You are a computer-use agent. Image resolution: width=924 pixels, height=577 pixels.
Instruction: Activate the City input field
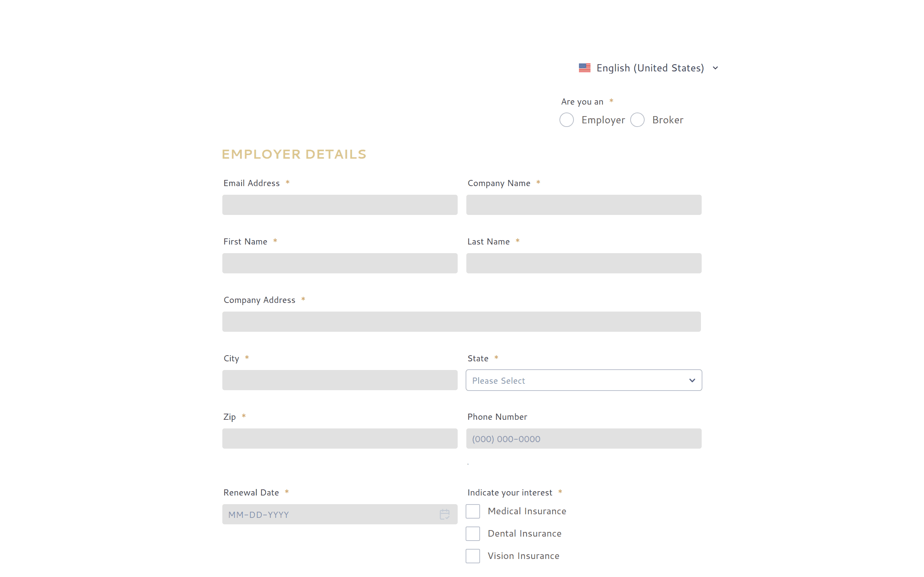[x=340, y=380]
